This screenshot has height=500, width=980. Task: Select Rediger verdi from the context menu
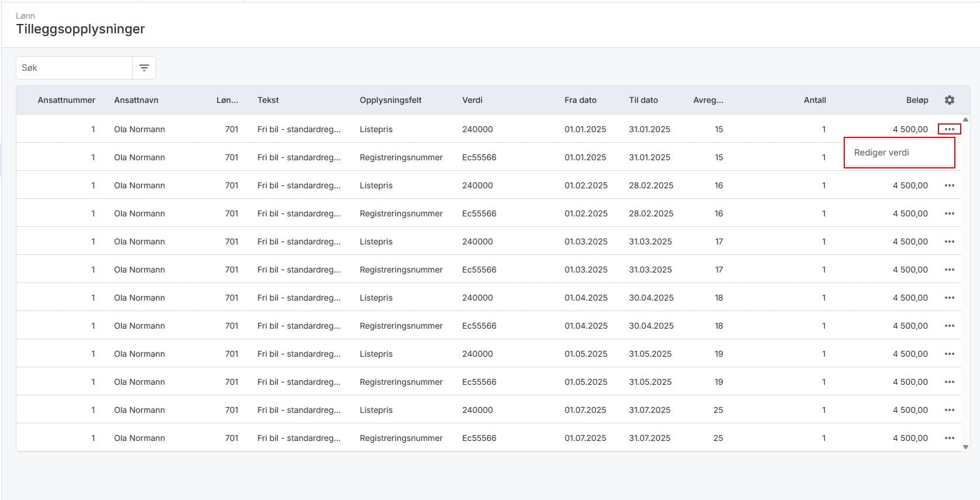(x=881, y=153)
